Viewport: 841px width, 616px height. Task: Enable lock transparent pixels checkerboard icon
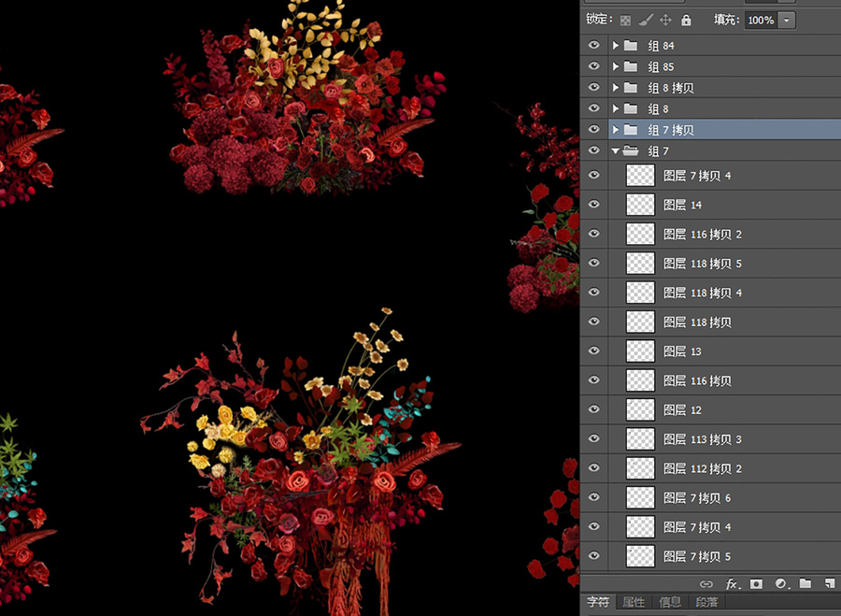coord(625,21)
